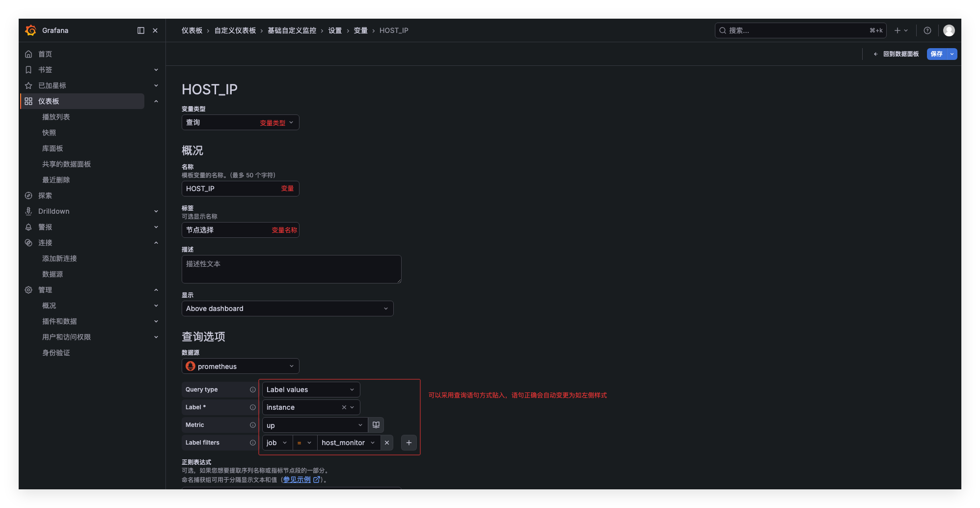The width and height of the screenshot is (980, 508).
Task: Open the plus new-item menu
Action: [901, 30]
